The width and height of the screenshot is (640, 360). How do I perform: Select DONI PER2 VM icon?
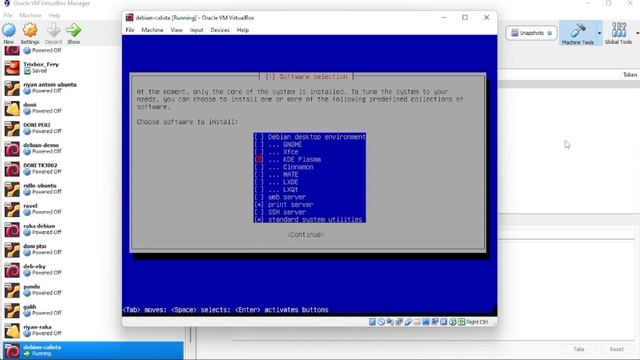click(x=12, y=128)
